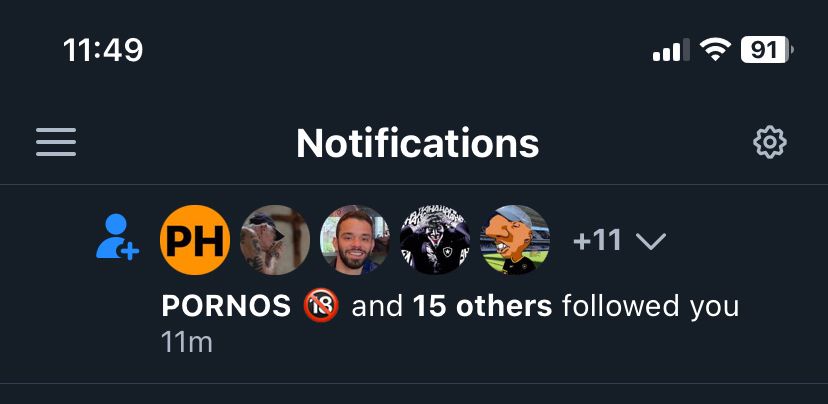This screenshot has width=828, height=404.
Task: Tap the 11:49 status bar clock
Action: pyautogui.click(x=103, y=51)
